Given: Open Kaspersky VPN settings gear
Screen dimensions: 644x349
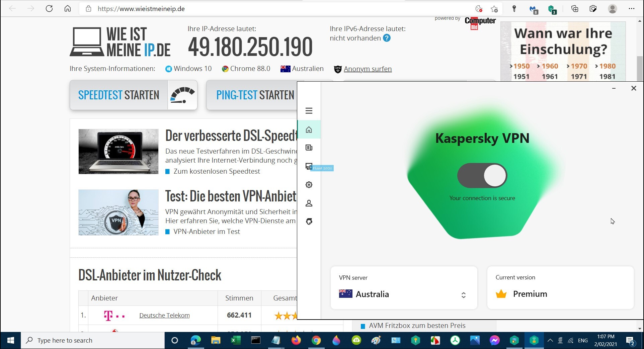Looking at the screenshot, I should [x=309, y=185].
